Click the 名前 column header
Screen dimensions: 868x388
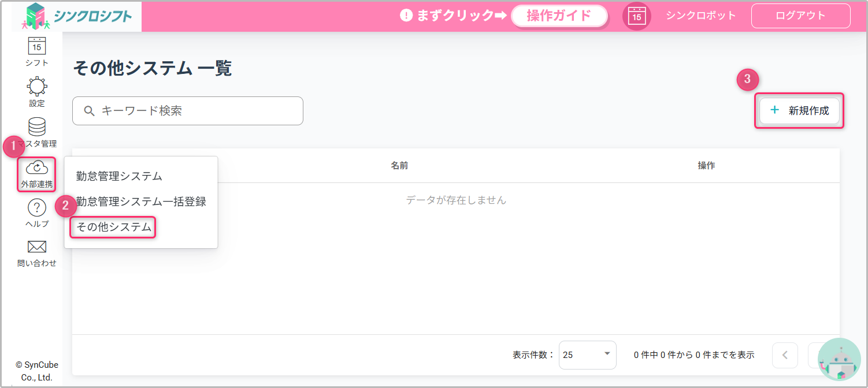[399, 166]
